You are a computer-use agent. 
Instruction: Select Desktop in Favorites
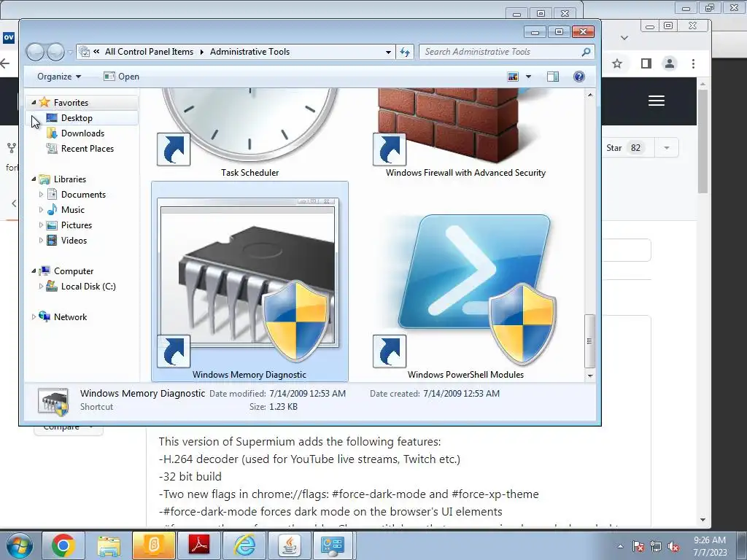click(77, 117)
